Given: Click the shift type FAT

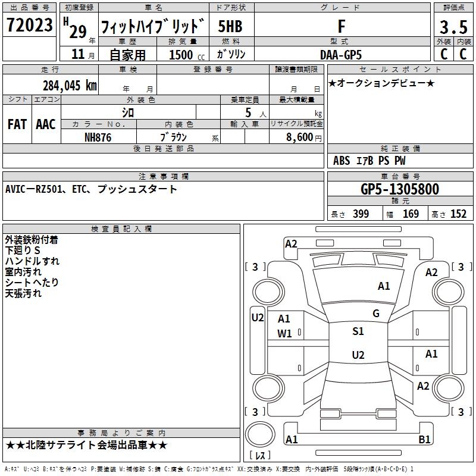Looking at the screenshot, I should click(x=17, y=124).
